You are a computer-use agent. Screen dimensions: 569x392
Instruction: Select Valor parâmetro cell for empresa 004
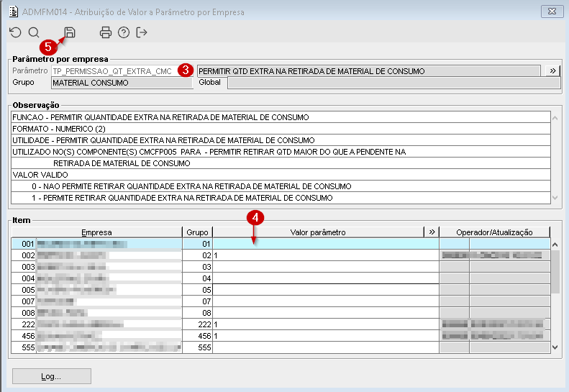pyautogui.click(x=326, y=278)
